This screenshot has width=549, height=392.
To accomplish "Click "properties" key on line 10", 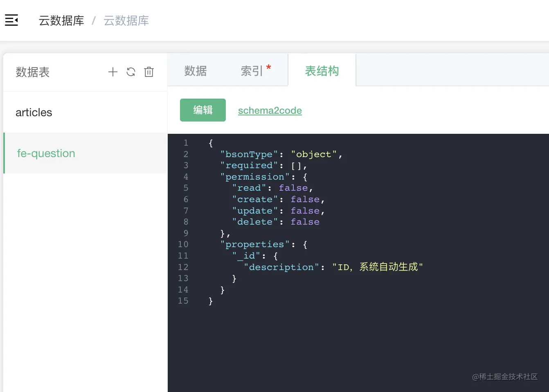I will [x=255, y=244].
